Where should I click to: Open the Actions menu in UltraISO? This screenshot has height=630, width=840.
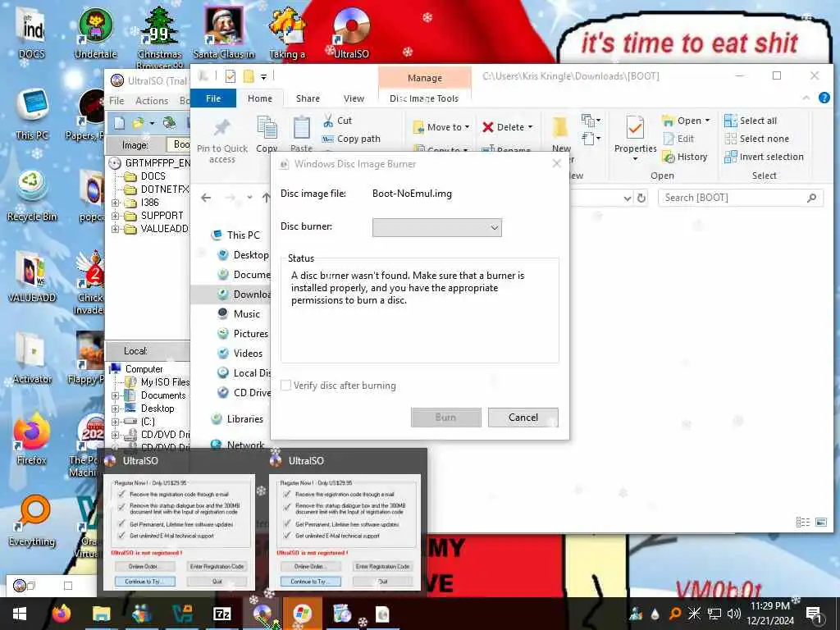coord(152,101)
